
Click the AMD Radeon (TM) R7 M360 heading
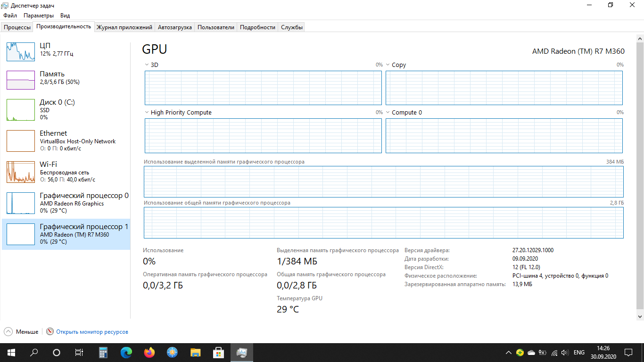tap(578, 51)
